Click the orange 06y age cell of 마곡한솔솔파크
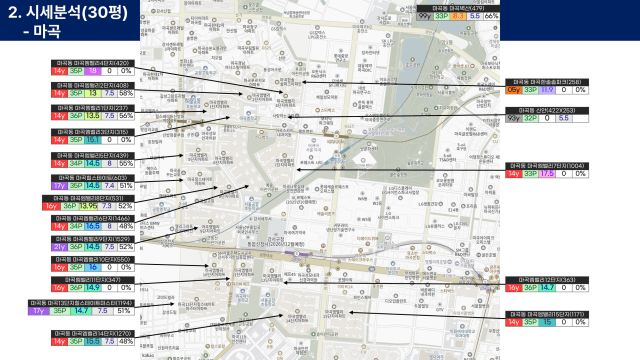 click(x=513, y=90)
